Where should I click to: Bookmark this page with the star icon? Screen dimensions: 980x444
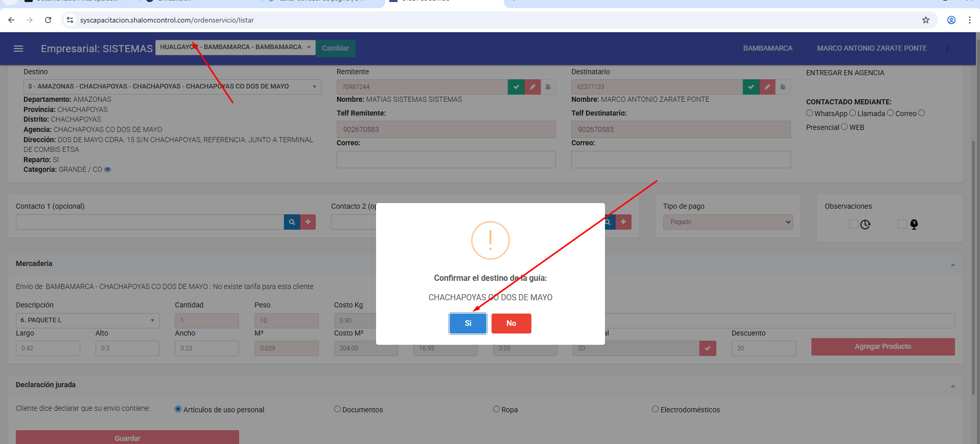point(925,20)
